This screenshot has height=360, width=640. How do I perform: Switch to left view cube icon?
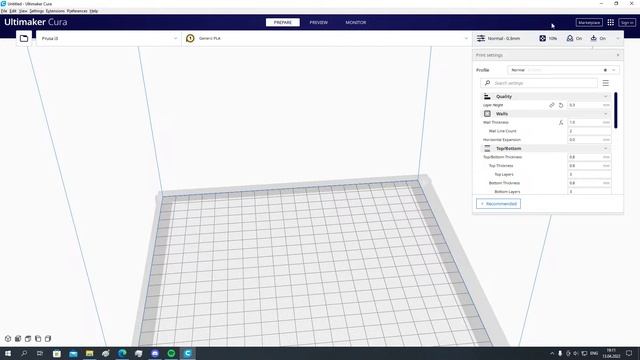tap(38, 339)
